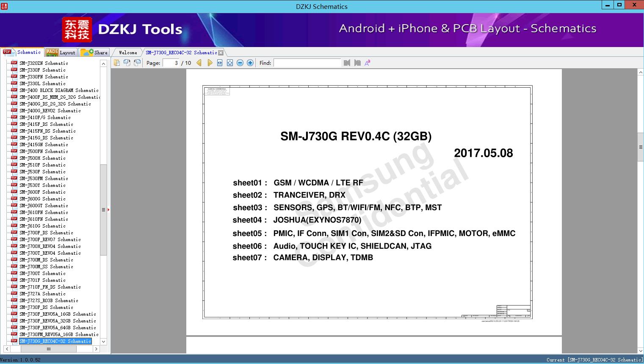Click the first document toolbar icon beside Page
This screenshot has height=364, width=644.
[x=117, y=63]
